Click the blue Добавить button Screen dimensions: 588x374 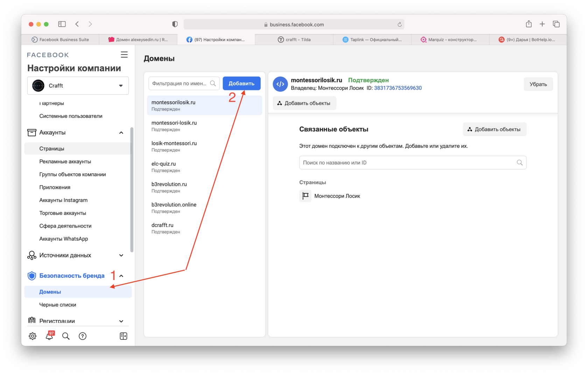coord(241,83)
